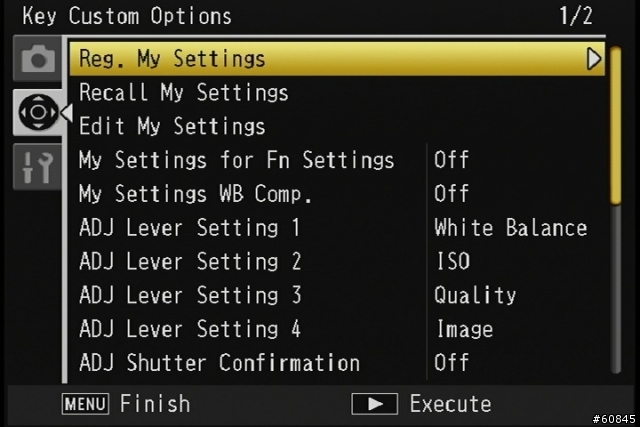
Task: Toggle My Settings WB Comp. Off value
Action: click(451, 193)
